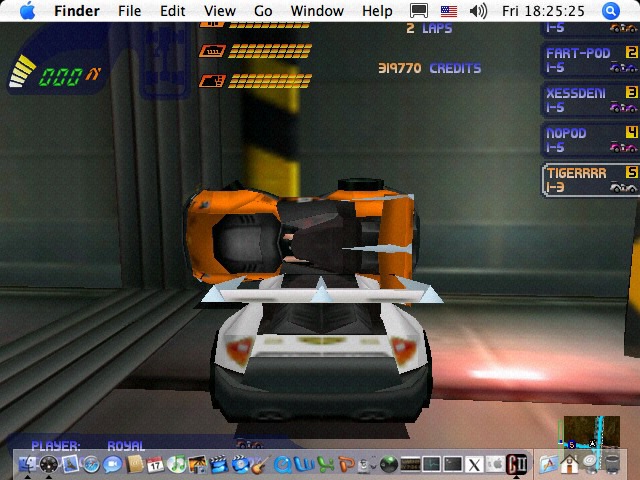Viewport: 640px width, 480px height.
Task: Open the View menu
Action: coord(220,11)
